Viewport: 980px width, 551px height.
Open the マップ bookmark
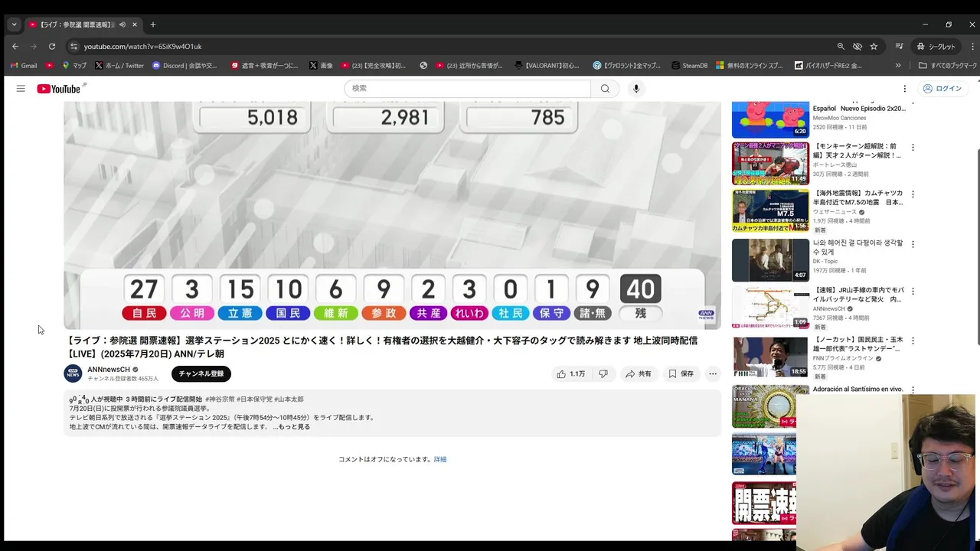click(74, 66)
